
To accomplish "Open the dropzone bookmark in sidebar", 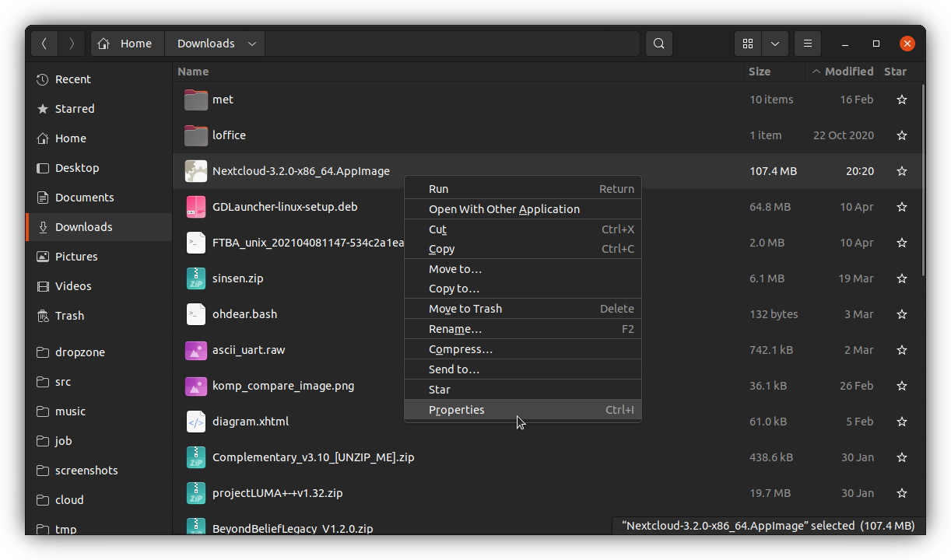I will (99, 352).
